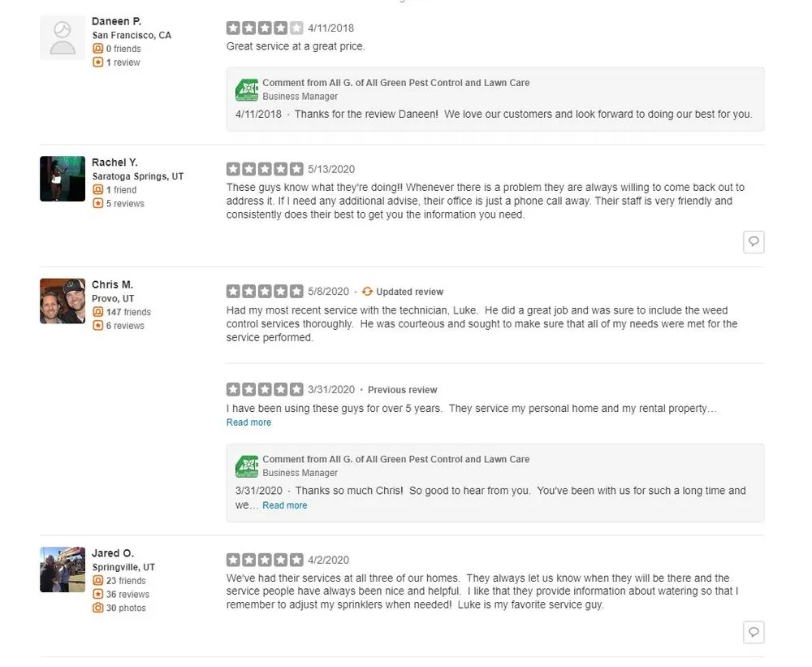
Task: Open Rachel Y.'s profile name link
Action: pyautogui.click(x=114, y=162)
